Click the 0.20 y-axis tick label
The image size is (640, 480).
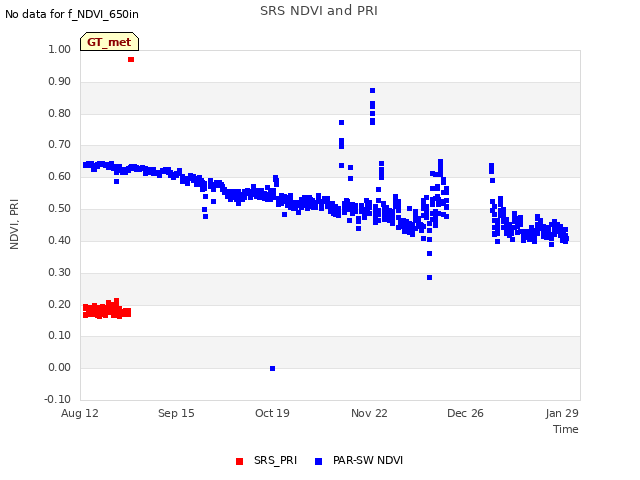[60, 304]
